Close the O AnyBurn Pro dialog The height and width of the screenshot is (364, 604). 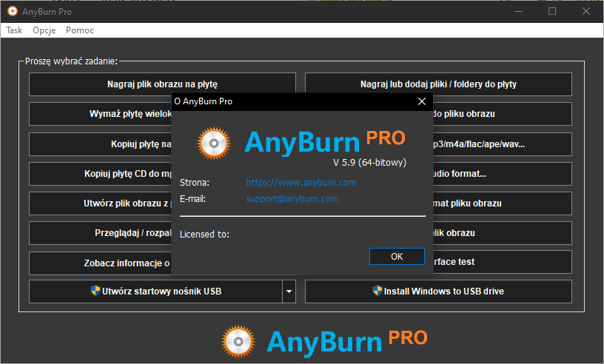click(x=422, y=101)
